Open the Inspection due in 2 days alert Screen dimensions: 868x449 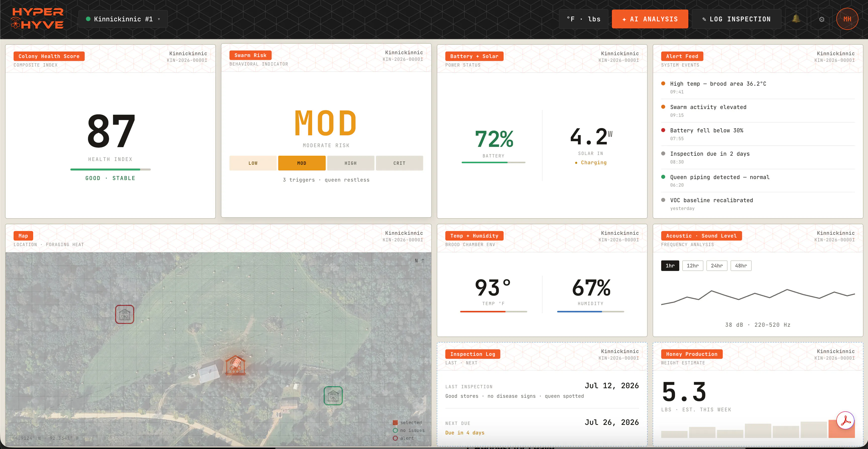tap(758, 157)
